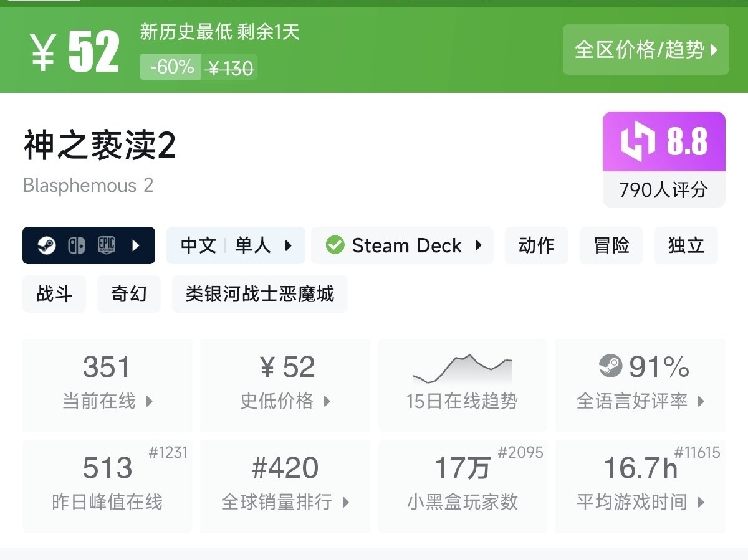Click the Steam logo beside 91%
This screenshot has width=748, height=560.
(x=610, y=366)
